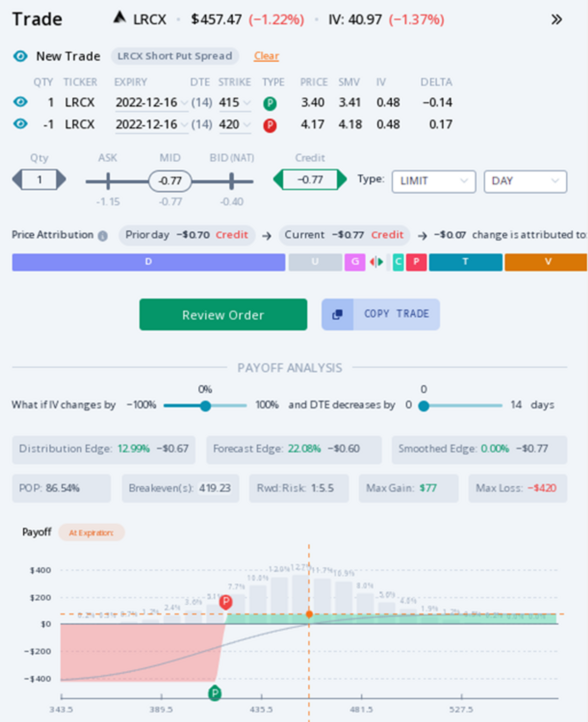The width and height of the screenshot is (588, 722).
Task: Click the Copy Trade icon
Action: coord(337,314)
